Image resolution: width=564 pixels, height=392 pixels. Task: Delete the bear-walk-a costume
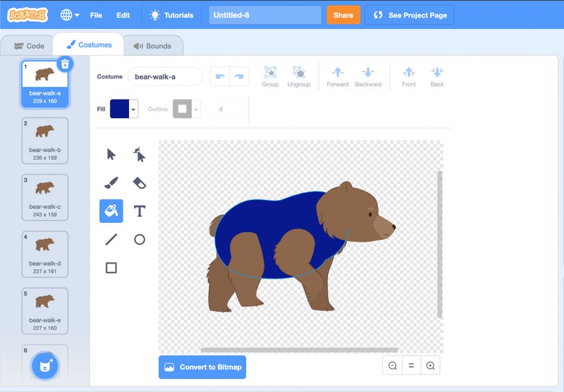pyautogui.click(x=65, y=63)
